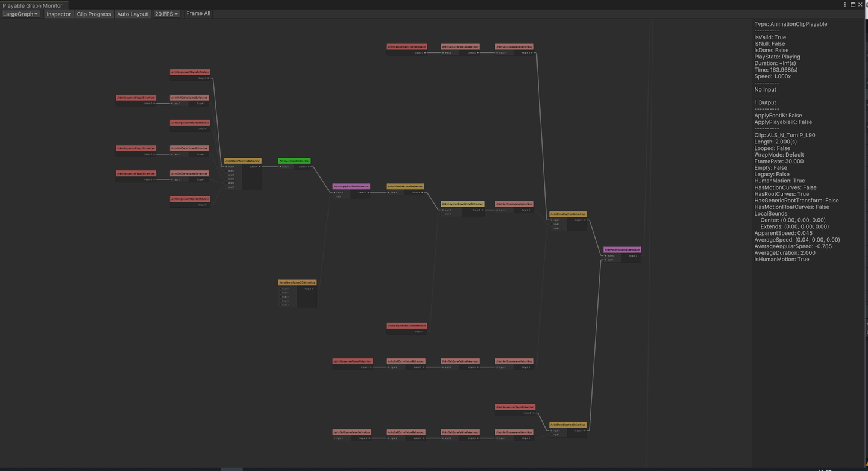Select the lone AnimSequencePlayerBehaviour below AnimLayeredBoneBlendBehaviour
The height and width of the screenshot is (471, 868).
pos(407,326)
